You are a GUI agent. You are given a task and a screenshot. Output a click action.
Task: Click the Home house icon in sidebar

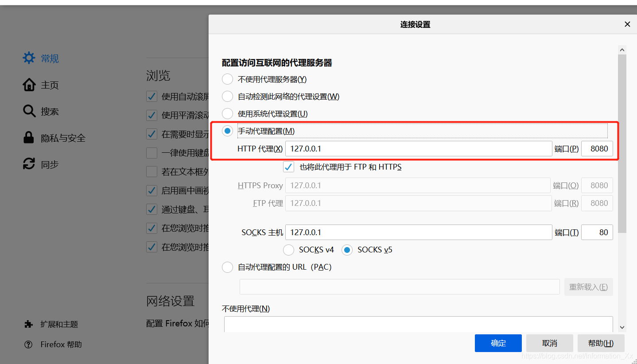pyautogui.click(x=29, y=85)
